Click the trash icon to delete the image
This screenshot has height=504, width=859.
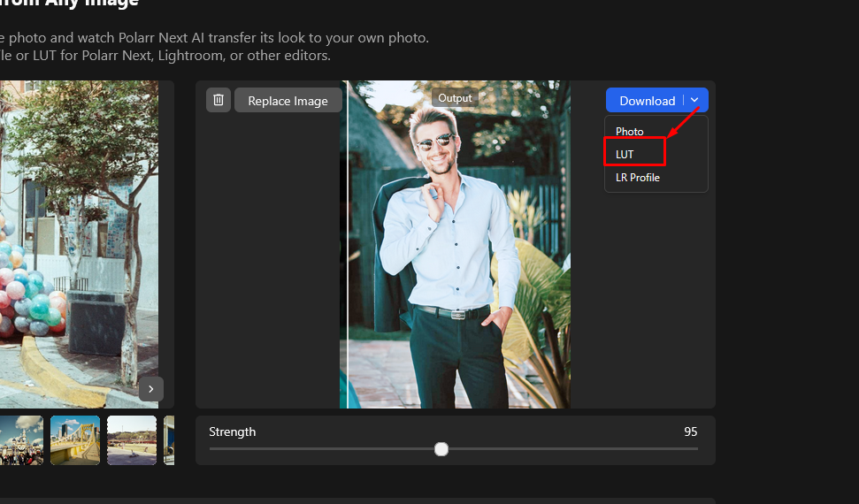tap(219, 100)
